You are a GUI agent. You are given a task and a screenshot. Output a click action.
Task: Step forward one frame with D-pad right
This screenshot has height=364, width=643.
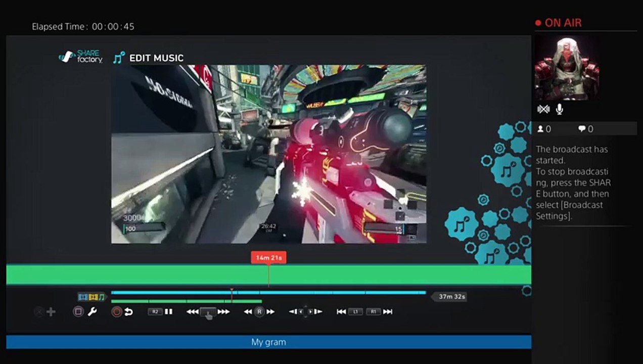coord(317,312)
